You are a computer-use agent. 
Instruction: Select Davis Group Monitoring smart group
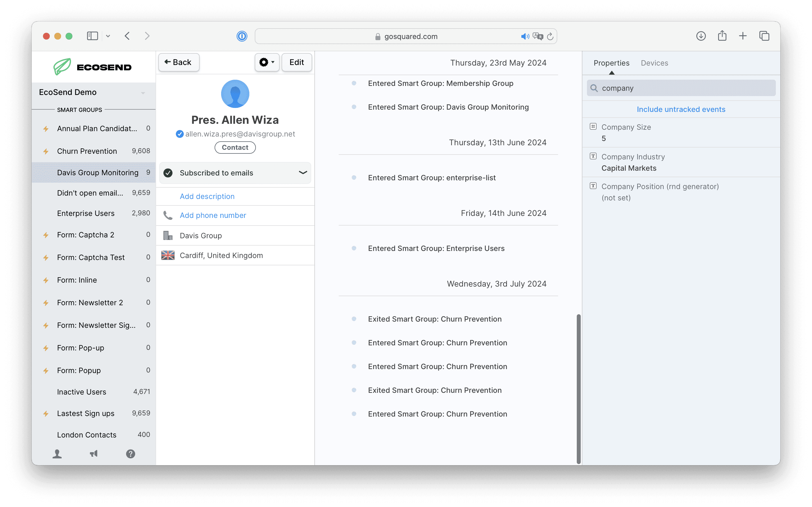pyautogui.click(x=93, y=172)
